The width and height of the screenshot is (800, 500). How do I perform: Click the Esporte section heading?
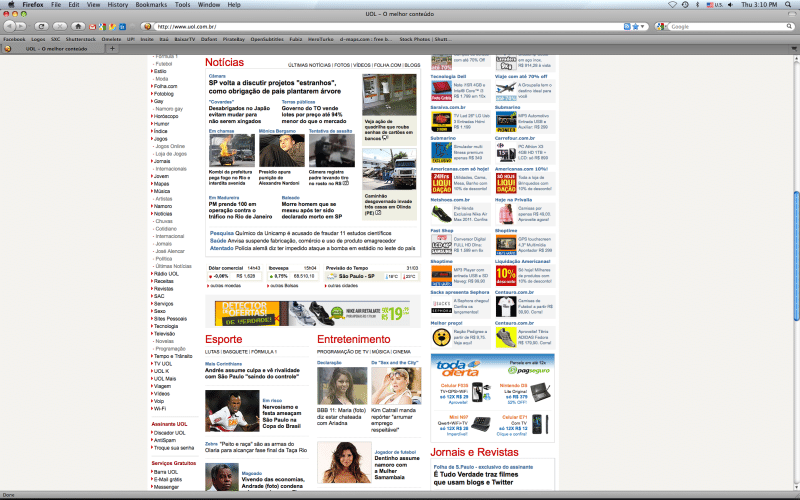pyautogui.click(x=223, y=339)
